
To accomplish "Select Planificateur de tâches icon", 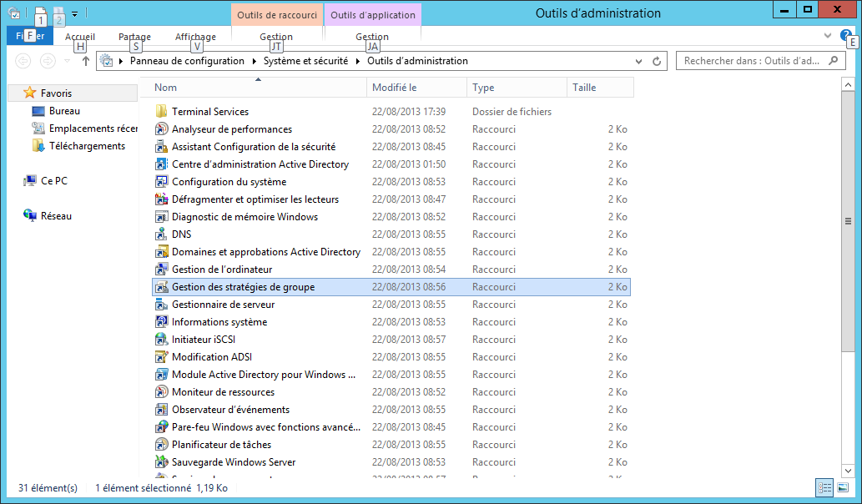I will [x=161, y=445].
